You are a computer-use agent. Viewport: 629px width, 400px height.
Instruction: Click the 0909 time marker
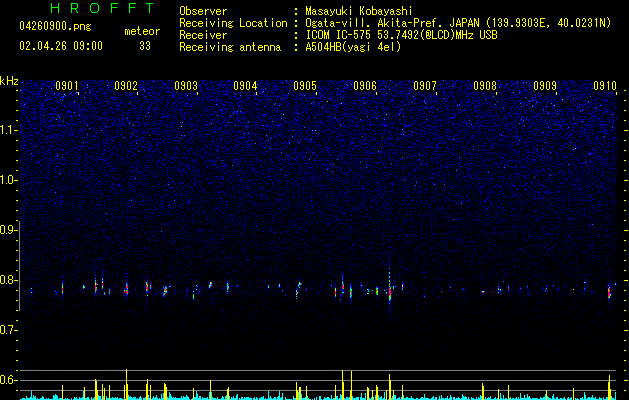coord(545,86)
